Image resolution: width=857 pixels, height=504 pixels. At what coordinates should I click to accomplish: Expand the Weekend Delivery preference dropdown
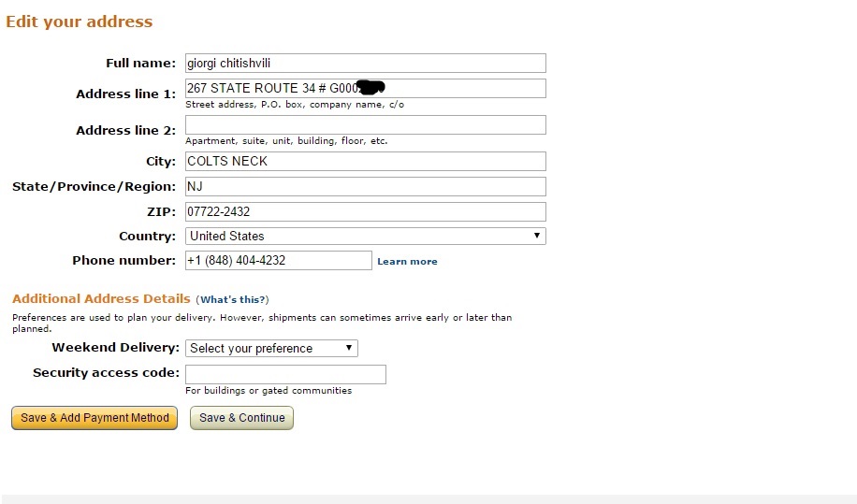271,349
